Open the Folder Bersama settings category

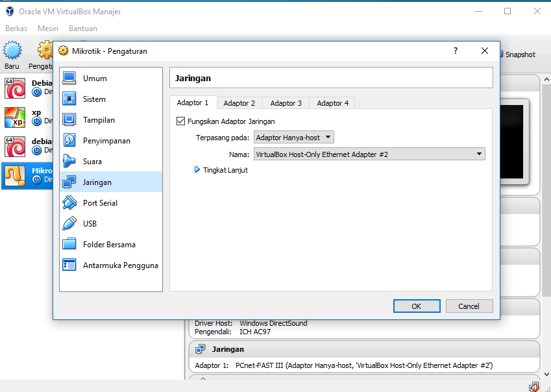[x=111, y=244]
